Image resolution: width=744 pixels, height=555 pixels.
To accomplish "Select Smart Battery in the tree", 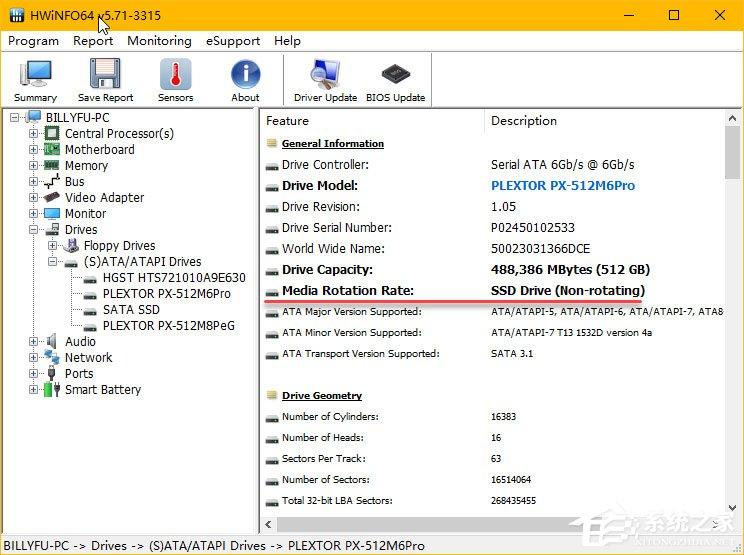I will [x=102, y=390].
